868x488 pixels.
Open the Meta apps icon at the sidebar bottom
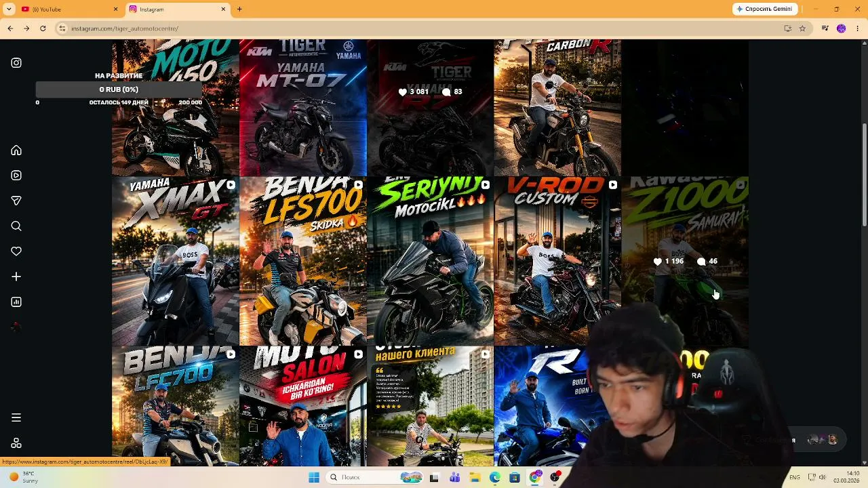pyautogui.click(x=16, y=443)
